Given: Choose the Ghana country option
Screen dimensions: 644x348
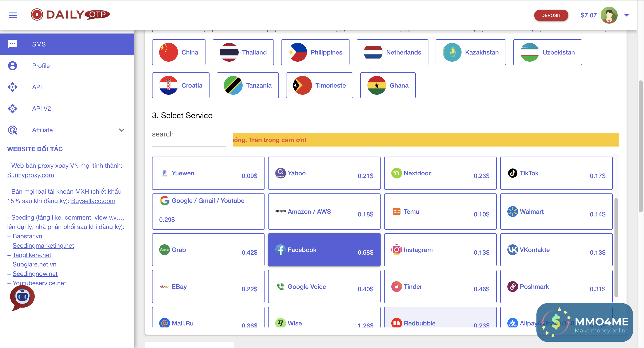Looking at the screenshot, I should click(388, 85).
